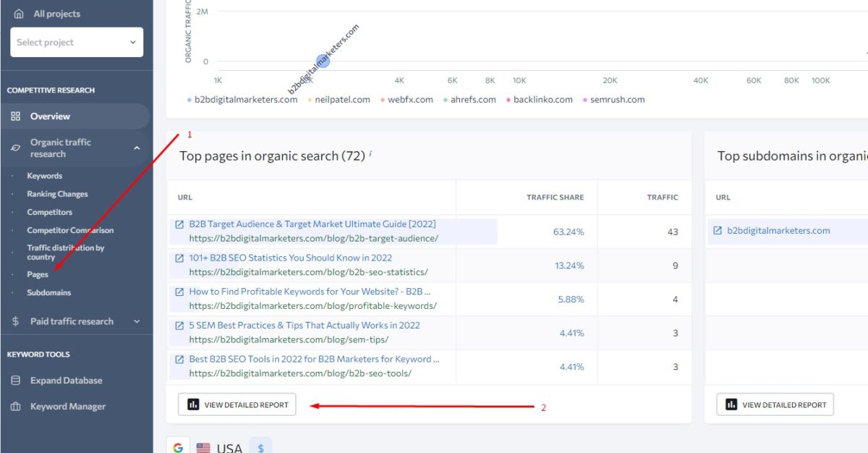Screen dimensions: 868x453
Task: Select the Organic traffic research icon
Action: [x=14, y=148]
